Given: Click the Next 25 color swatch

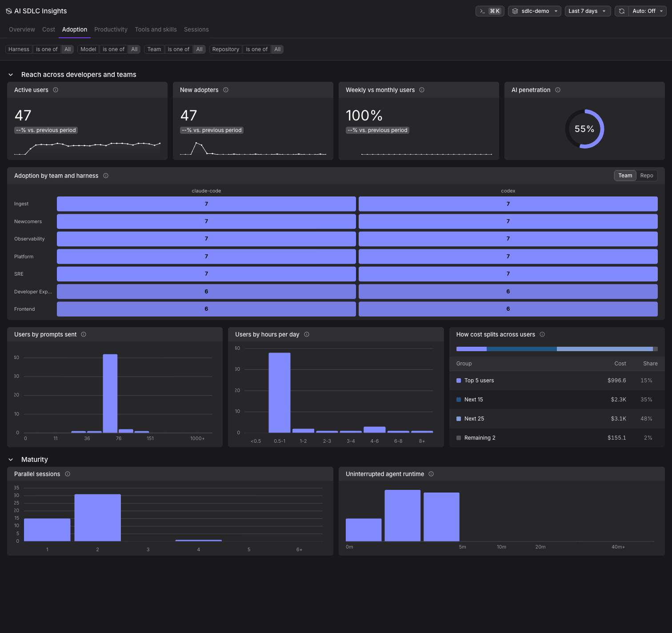Looking at the screenshot, I should [459, 419].
